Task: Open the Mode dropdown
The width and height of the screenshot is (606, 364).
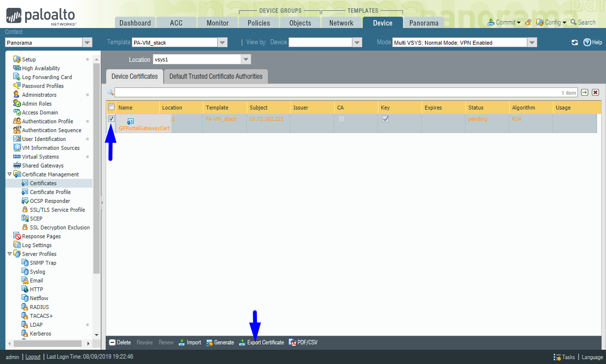Action: (x=532, y=43)
